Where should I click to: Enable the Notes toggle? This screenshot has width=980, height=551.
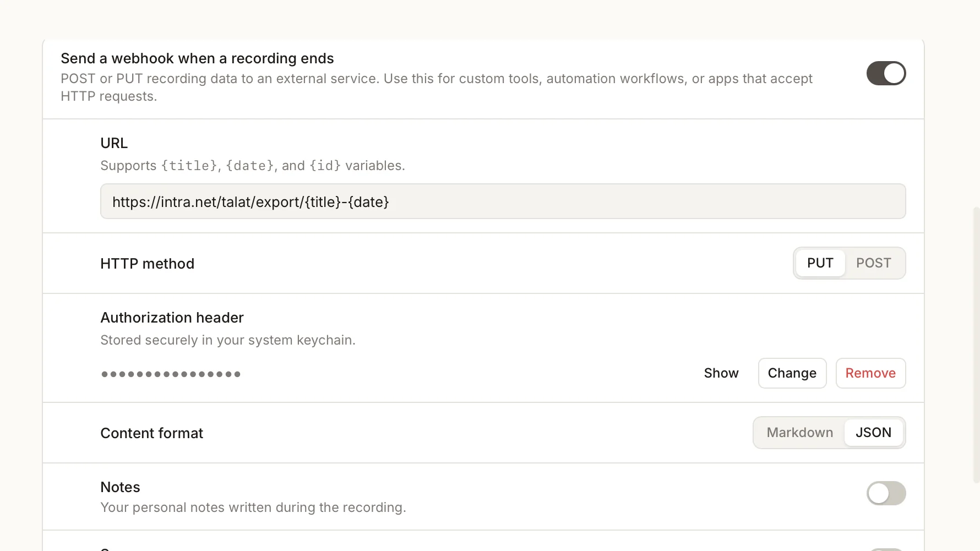click(x=886, y=493)
